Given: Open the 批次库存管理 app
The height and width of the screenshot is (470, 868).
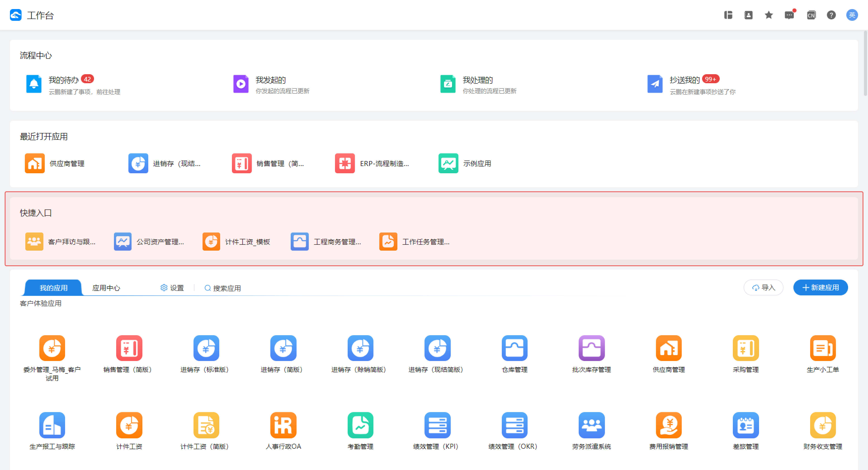Looking at the screenshot, I should tap(592, 348).
